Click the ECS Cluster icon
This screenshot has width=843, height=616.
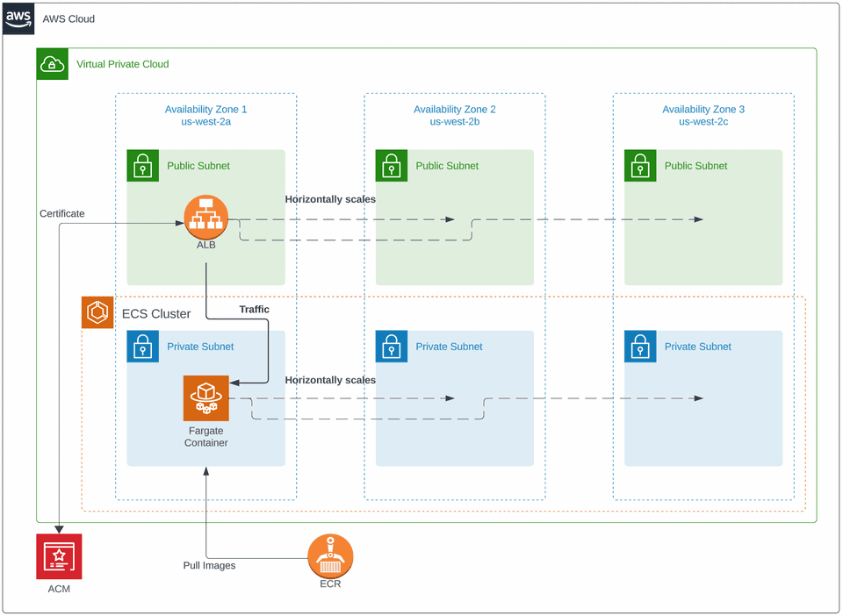[x=97, y=312]
